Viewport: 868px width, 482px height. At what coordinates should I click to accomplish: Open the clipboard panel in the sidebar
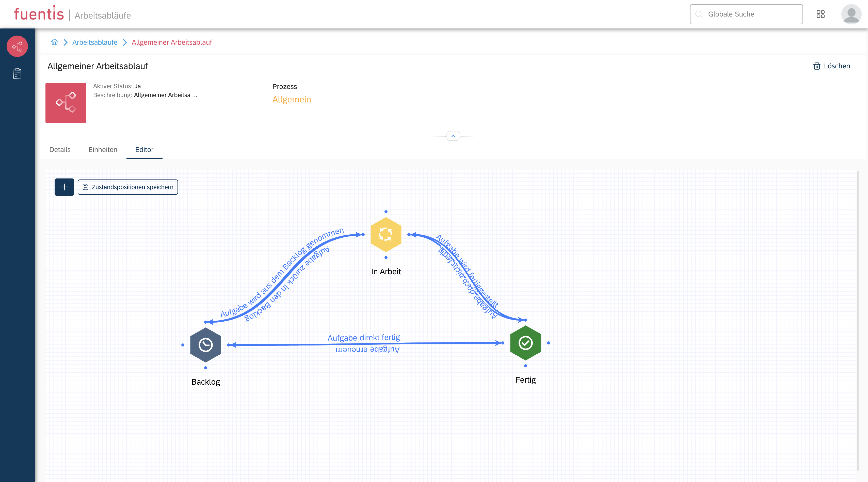(x=17, y=73)
